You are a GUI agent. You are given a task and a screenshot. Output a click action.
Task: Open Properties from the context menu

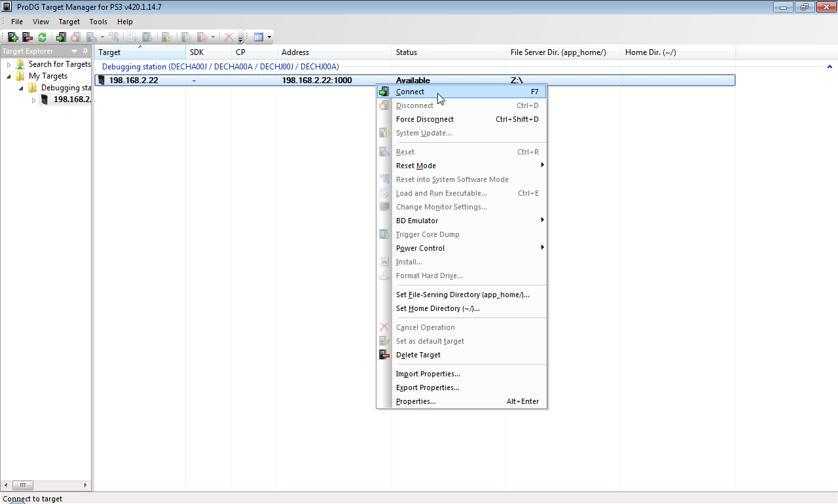coord(462,401)
